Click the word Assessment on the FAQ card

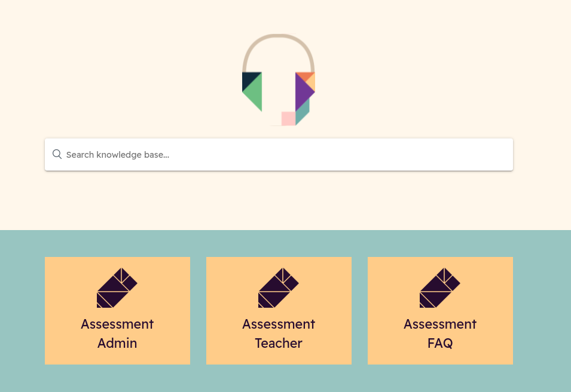click(440, 324)
